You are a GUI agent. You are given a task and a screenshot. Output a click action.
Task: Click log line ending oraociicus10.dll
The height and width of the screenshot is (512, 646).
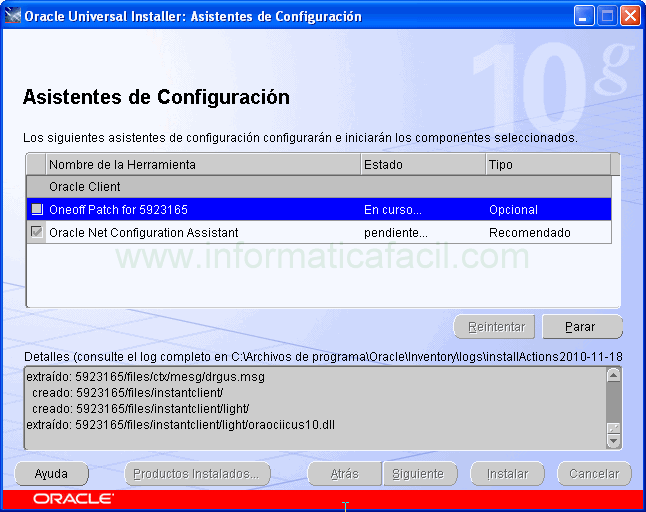coord(180,425)
